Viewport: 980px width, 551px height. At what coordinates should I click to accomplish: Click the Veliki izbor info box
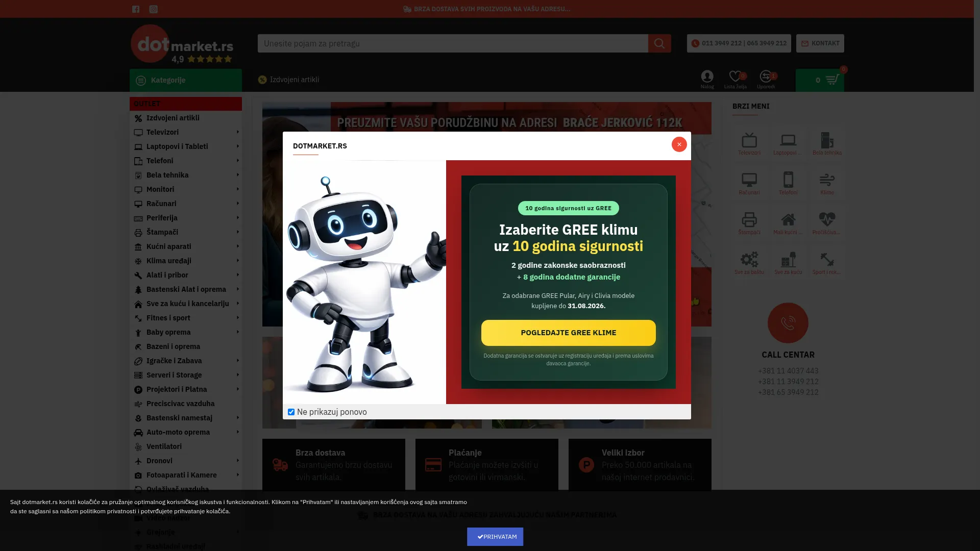(x=640, y=465)
